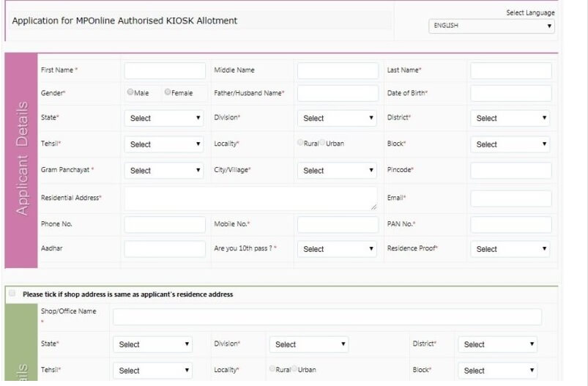588x386 pixels.
Task: Open the shop Tehsil dropdown
Action: pos(152,371)
